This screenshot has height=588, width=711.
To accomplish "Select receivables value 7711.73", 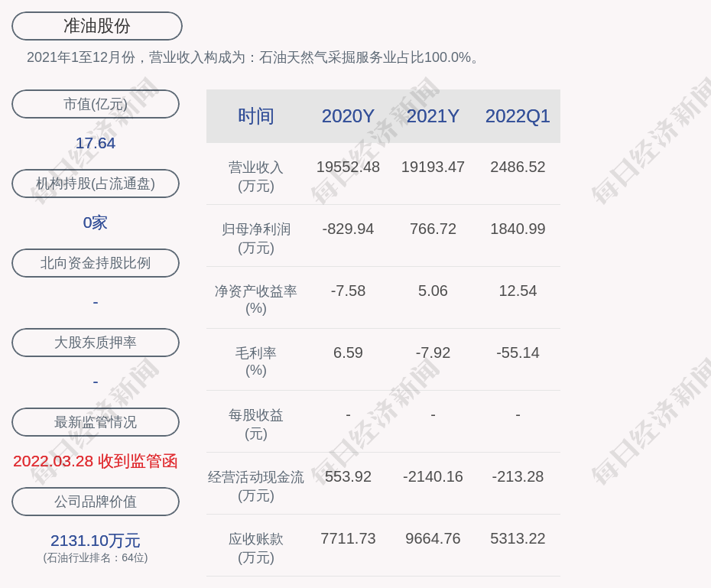I will coord(348,538).
